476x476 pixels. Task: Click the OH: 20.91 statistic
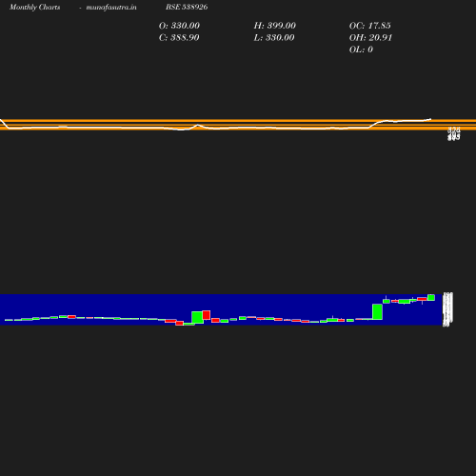click(370, 37)
